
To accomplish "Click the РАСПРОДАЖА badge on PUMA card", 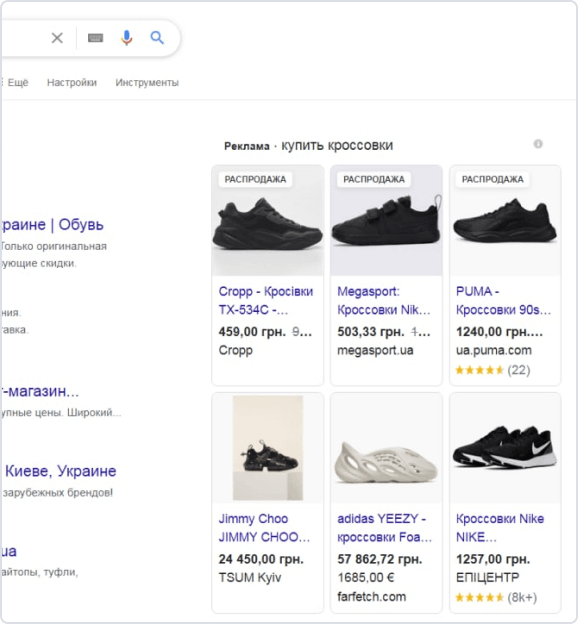I will point(492,179).
